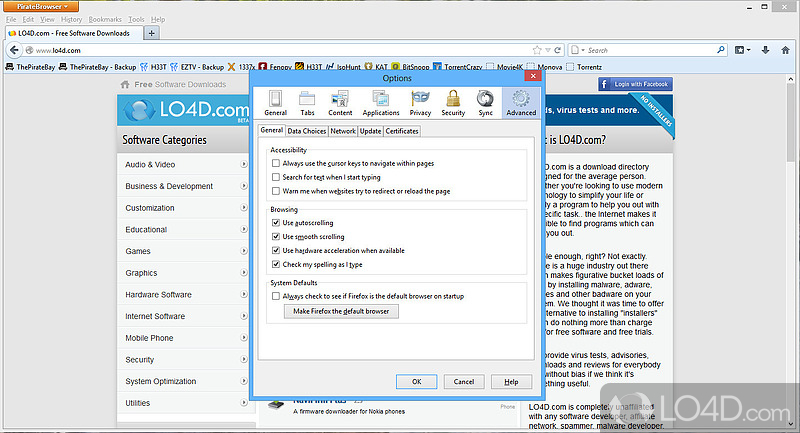Click the search magnifier icon

[x=720, y=50]
